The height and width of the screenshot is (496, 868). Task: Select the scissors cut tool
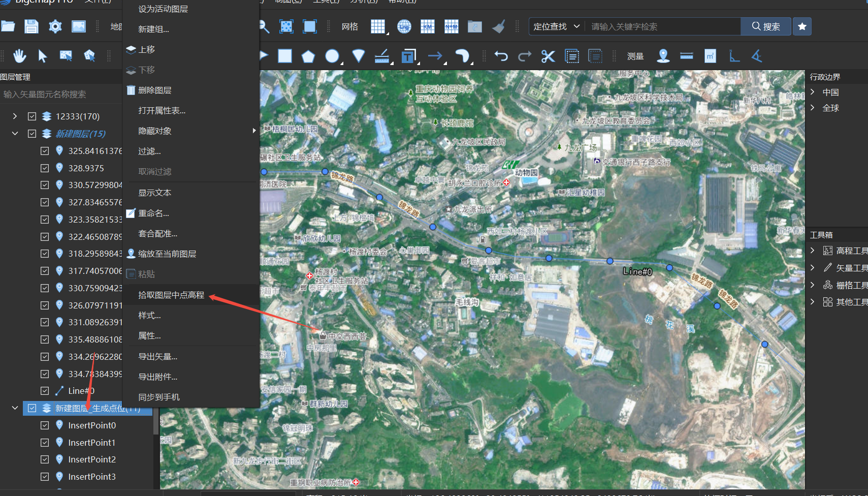point(549,56)
